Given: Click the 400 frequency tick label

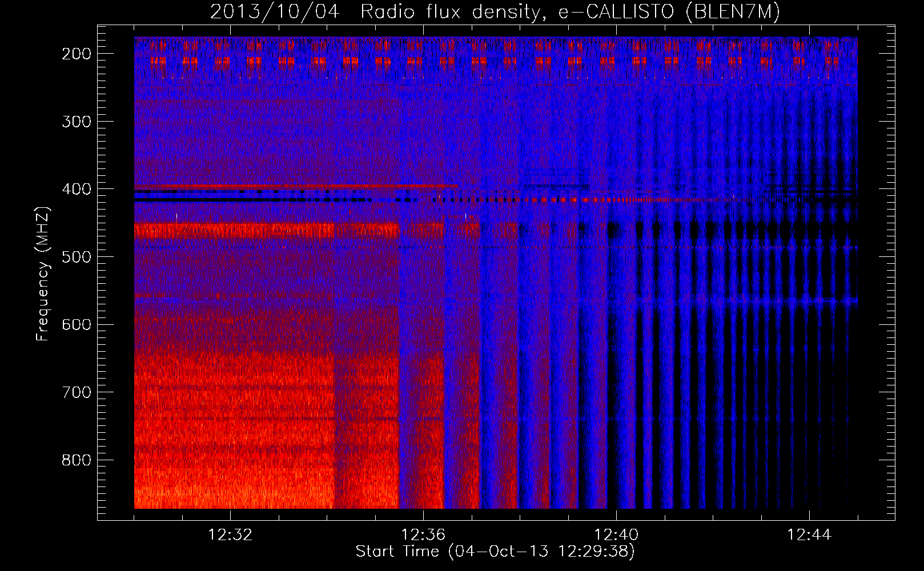Looking at the screenshot, I should (x=77, y=189).
